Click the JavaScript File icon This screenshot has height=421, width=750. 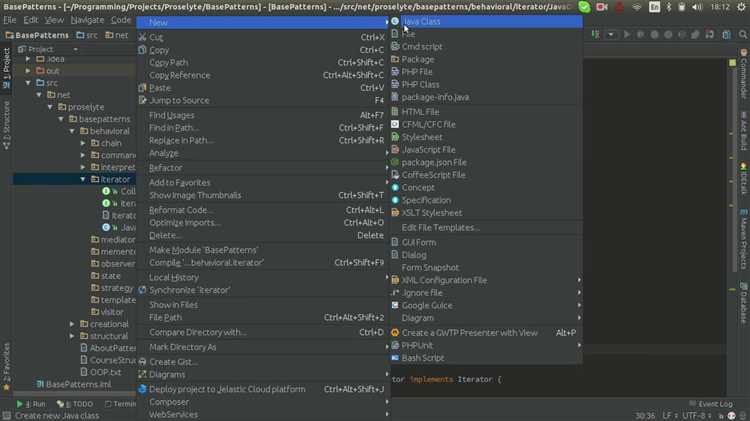(x=395, y=150)
